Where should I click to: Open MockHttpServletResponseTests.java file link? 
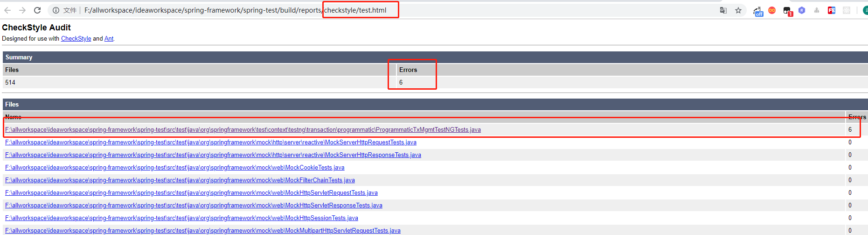click(x=194, y=206)
